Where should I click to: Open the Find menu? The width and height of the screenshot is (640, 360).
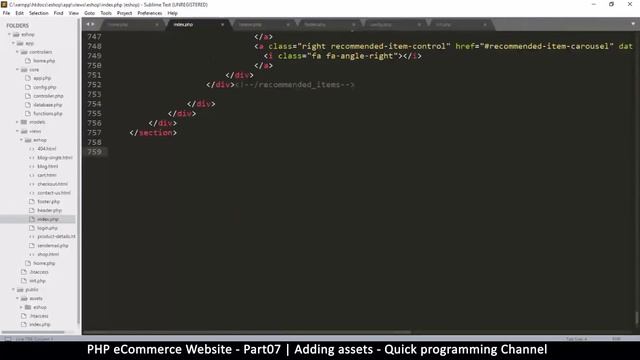[58, 13]
